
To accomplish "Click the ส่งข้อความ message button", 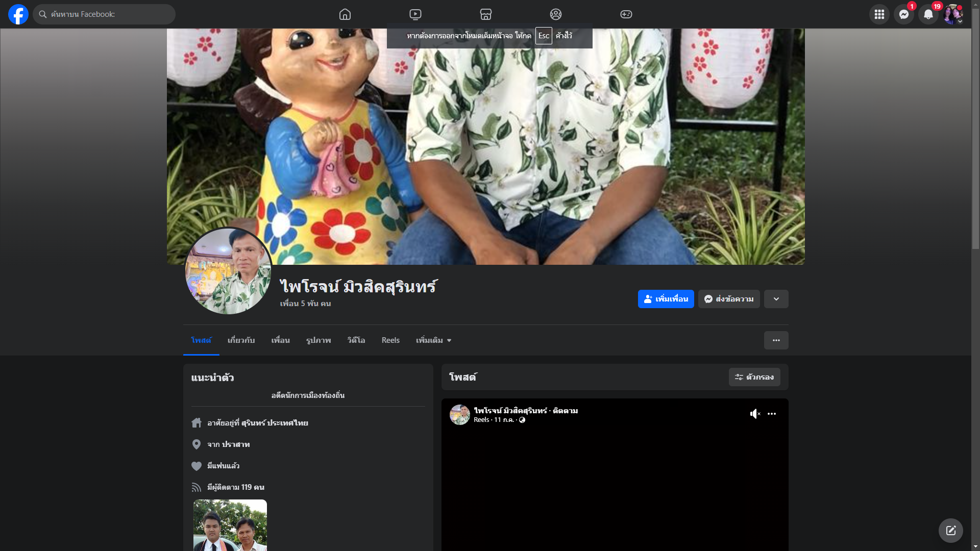I will click(729, 299).
